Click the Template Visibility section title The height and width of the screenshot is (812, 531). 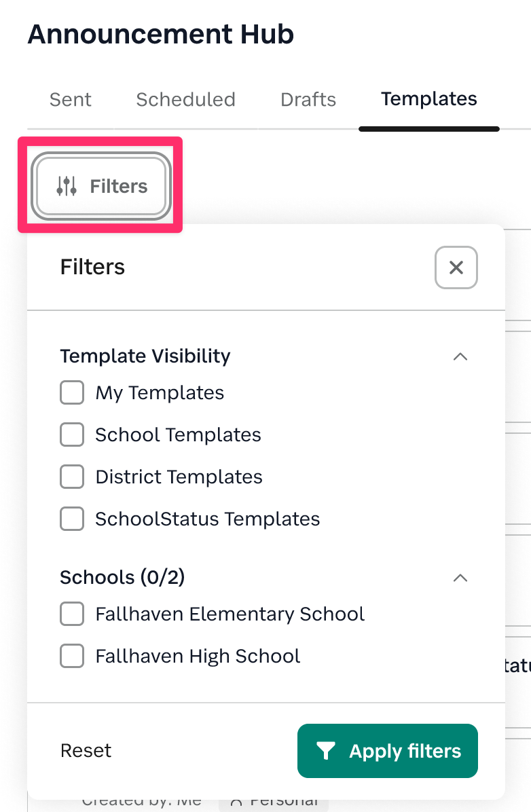145,356
